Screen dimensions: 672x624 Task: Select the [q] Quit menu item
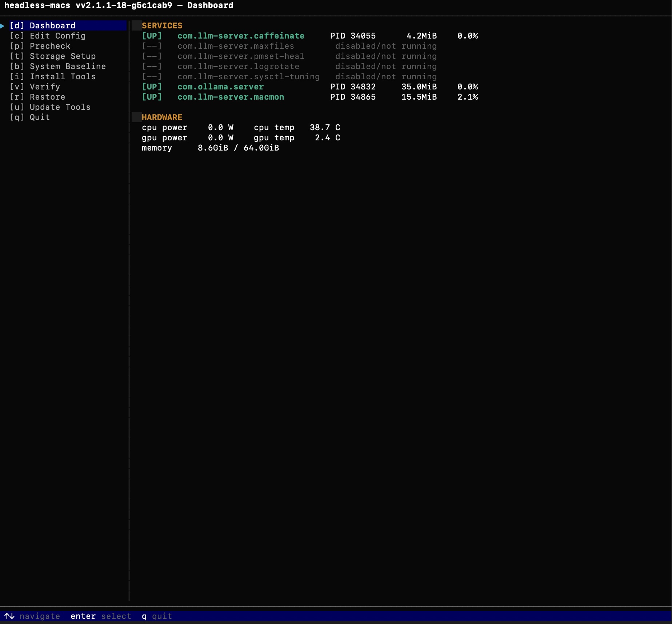tap(30, 117)
